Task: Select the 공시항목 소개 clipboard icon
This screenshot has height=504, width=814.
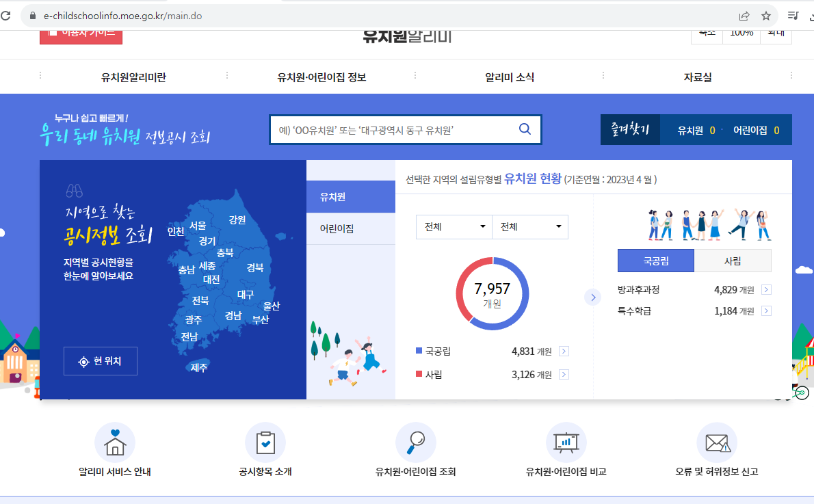Action: point(265,442)
